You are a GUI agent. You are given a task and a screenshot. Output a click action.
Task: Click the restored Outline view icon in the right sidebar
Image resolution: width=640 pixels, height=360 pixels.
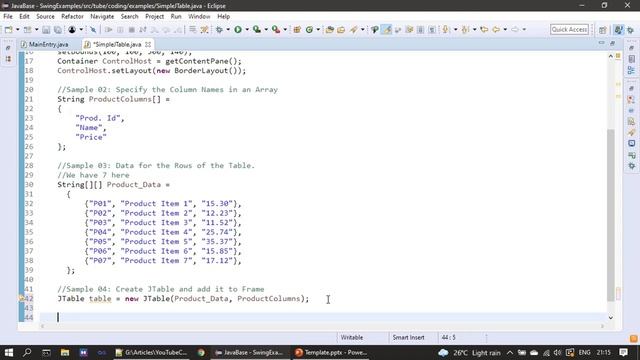tap(631, 70)
